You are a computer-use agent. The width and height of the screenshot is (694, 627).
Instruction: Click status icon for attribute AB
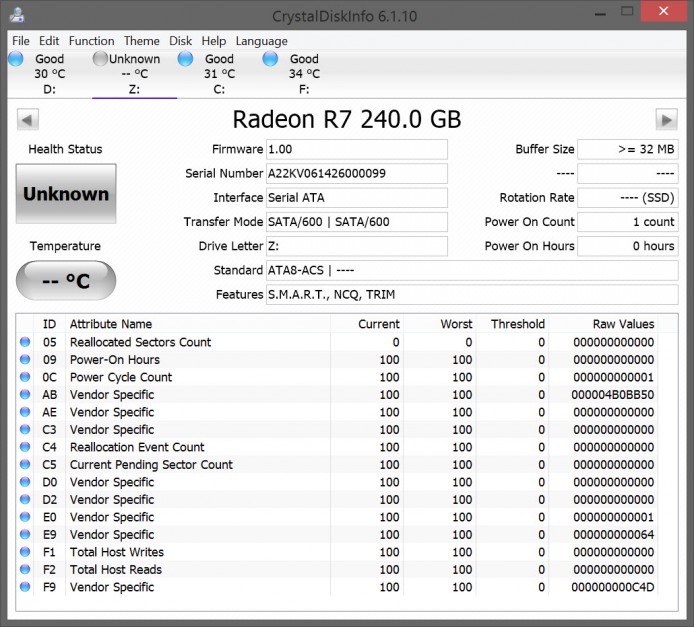pos(25,394)
